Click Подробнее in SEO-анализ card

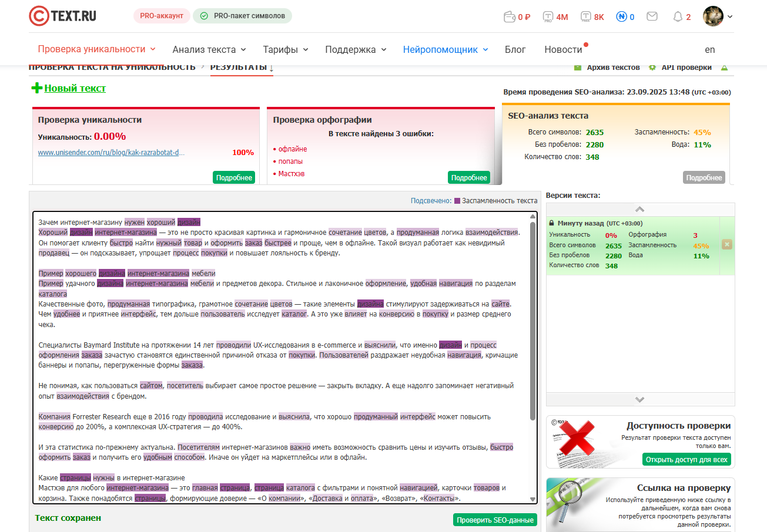pos(704,177)
